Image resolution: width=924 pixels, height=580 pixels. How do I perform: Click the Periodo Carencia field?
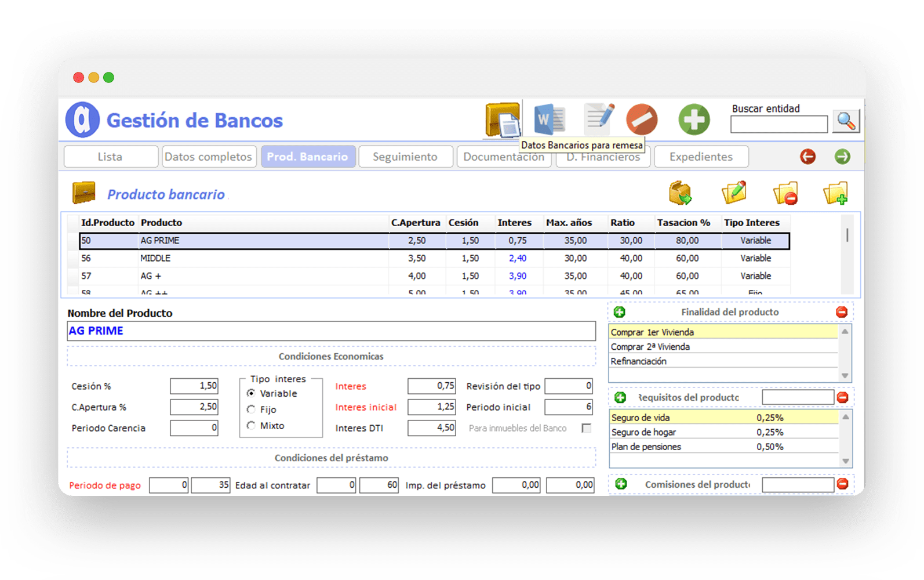(194, 428)
